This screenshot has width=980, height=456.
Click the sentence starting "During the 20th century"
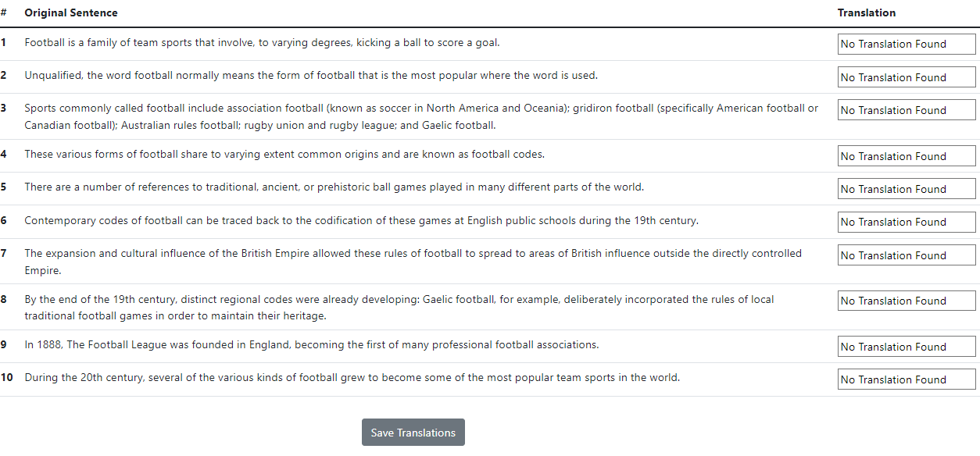click(x=352, y=378)
